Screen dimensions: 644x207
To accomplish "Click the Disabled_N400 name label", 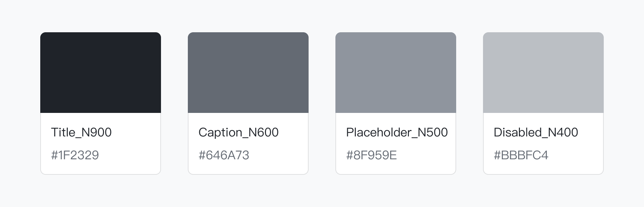I will coord(536,132).
